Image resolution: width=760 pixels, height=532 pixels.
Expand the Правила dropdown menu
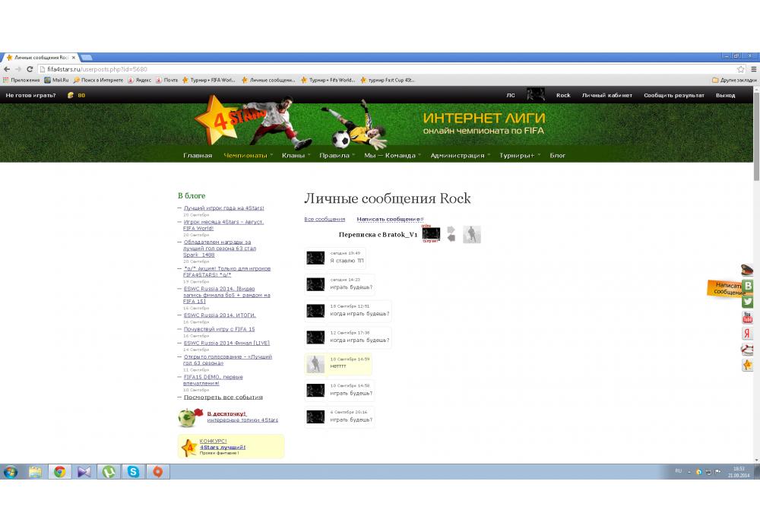pos(337,156)
